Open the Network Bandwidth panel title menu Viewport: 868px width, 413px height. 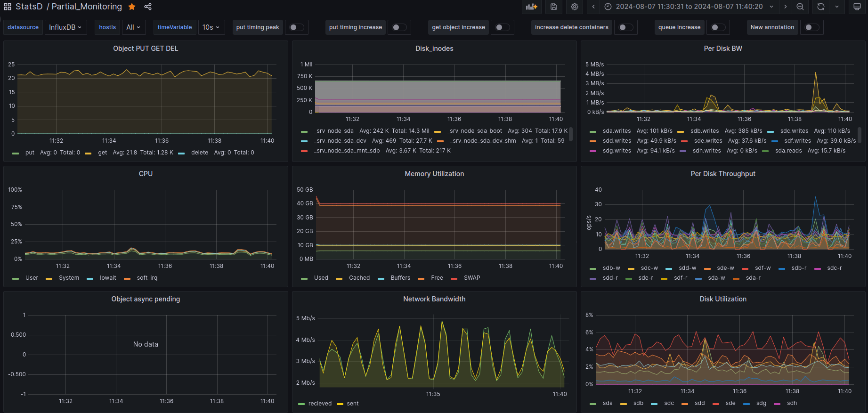point(434,299)
